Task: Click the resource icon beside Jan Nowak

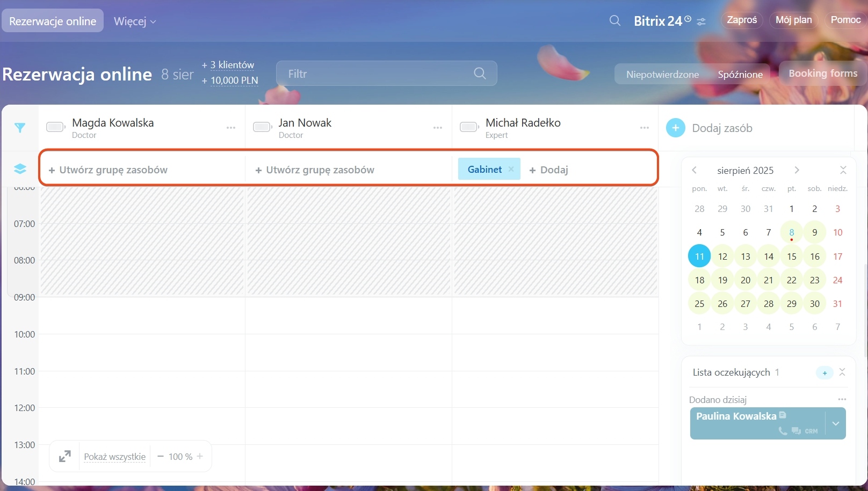Action: tap(263, 127)
